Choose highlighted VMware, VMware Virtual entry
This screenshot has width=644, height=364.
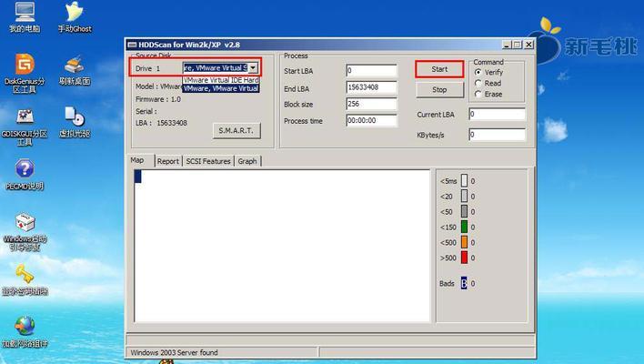point(221,88)
